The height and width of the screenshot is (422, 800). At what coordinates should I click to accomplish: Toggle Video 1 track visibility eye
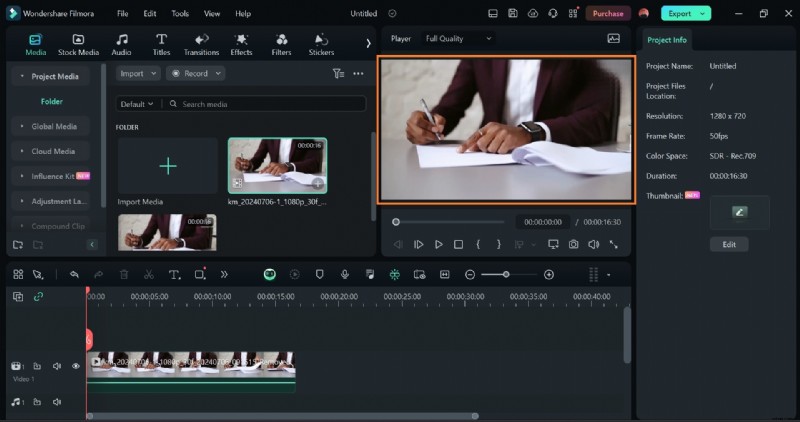76,366
